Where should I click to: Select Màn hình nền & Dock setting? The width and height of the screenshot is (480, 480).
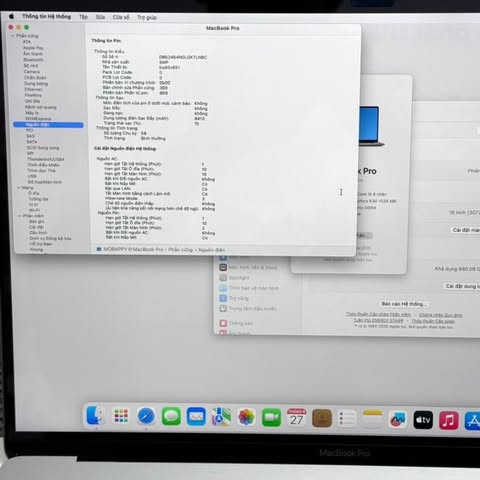[248, 267]
